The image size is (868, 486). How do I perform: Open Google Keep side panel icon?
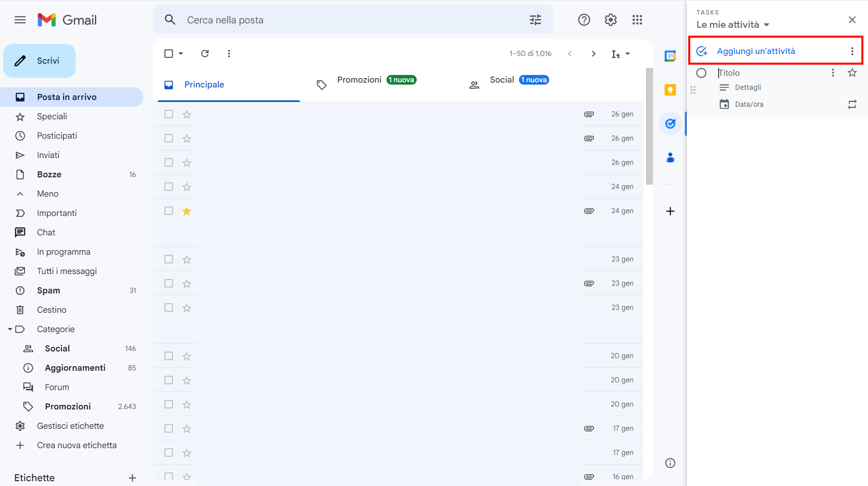pos(670,90)
